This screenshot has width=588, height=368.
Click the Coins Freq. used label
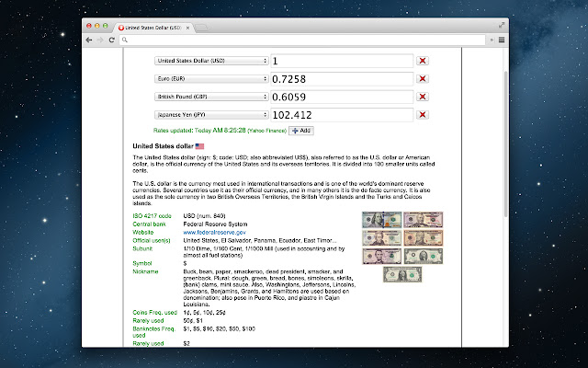(155, 313)
